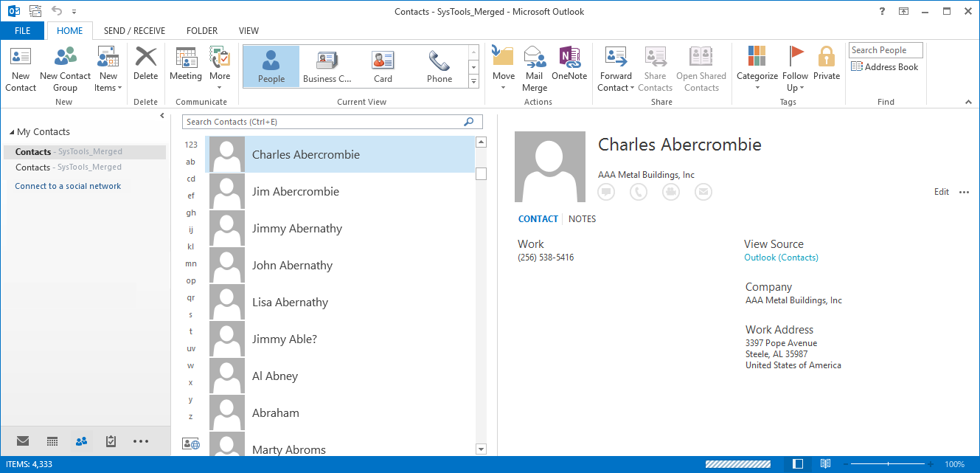Open the VIEW ribbon tab
The height and width of the screenshot is (473, 980).
249,31
